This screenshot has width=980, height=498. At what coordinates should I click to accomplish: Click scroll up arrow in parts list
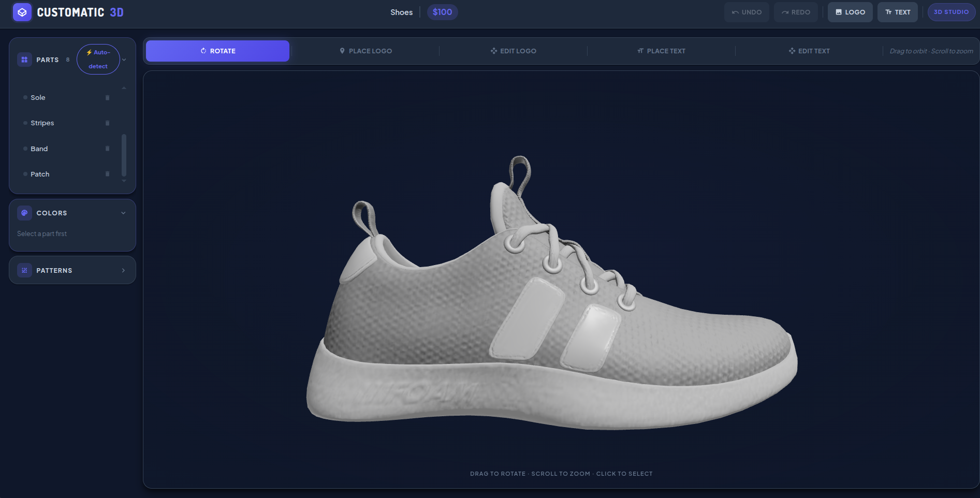click(124, 88)
